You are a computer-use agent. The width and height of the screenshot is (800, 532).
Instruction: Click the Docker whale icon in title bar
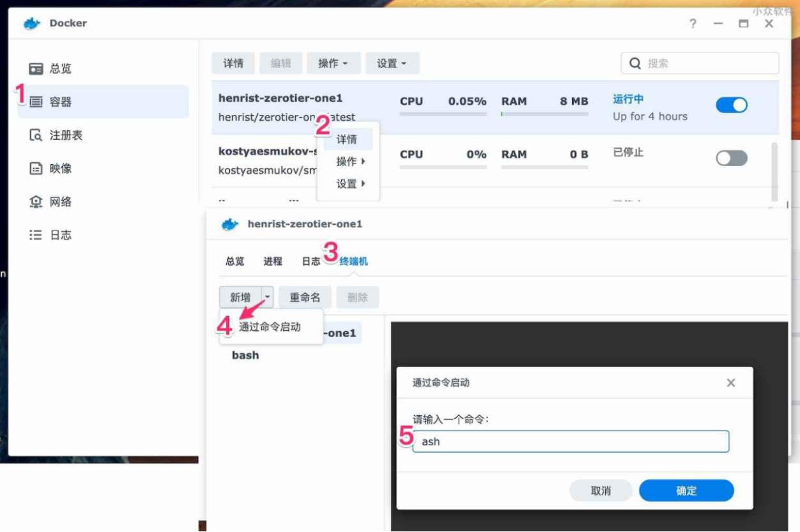pyautogui.click(x=32, y=24)
